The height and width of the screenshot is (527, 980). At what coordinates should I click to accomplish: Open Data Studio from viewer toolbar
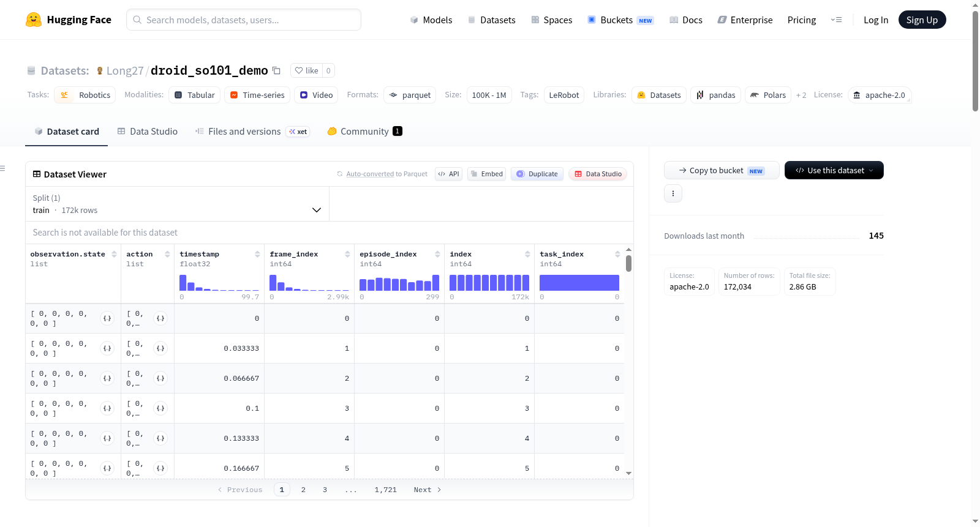pos(598,174)
